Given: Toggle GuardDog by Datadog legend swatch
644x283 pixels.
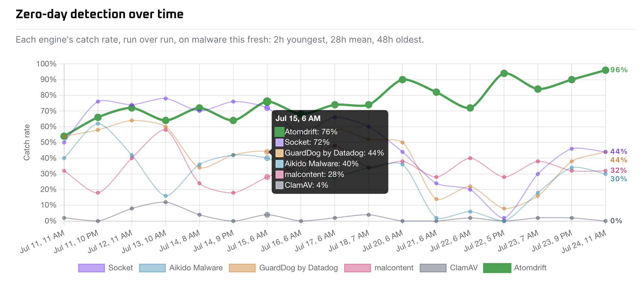Looking at the screenshot, I should click(242, 268).
